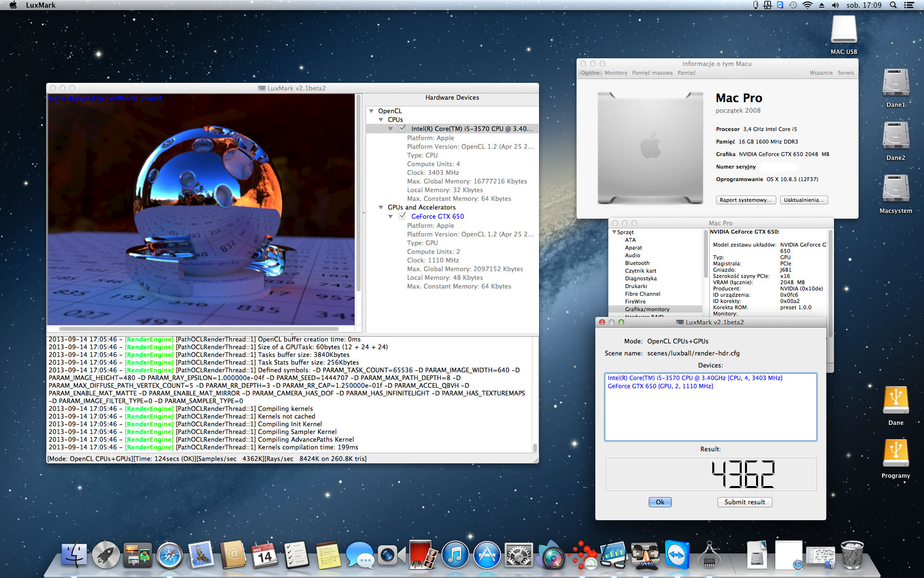Open the LuxMark application menu
The image size is (924, 578).
[x=40, y=5]
